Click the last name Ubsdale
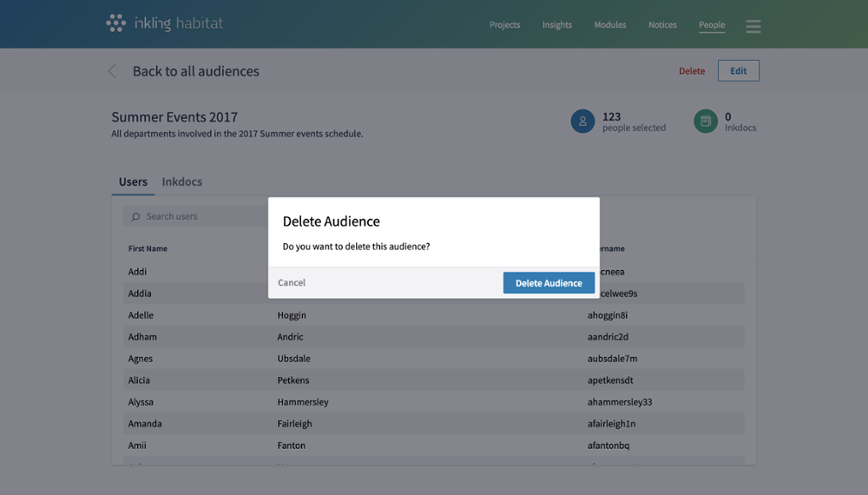This screenshot has width=868, height=495. (x=294, y=359)
